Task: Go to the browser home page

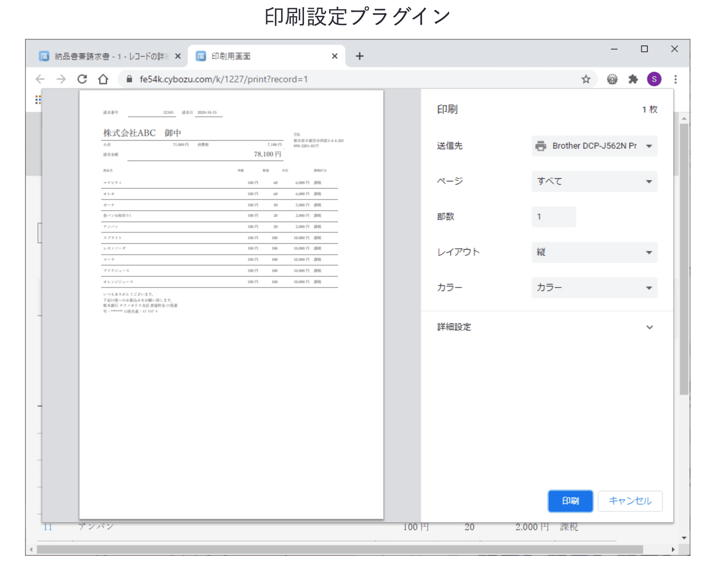Action: [x=103, y=79]
